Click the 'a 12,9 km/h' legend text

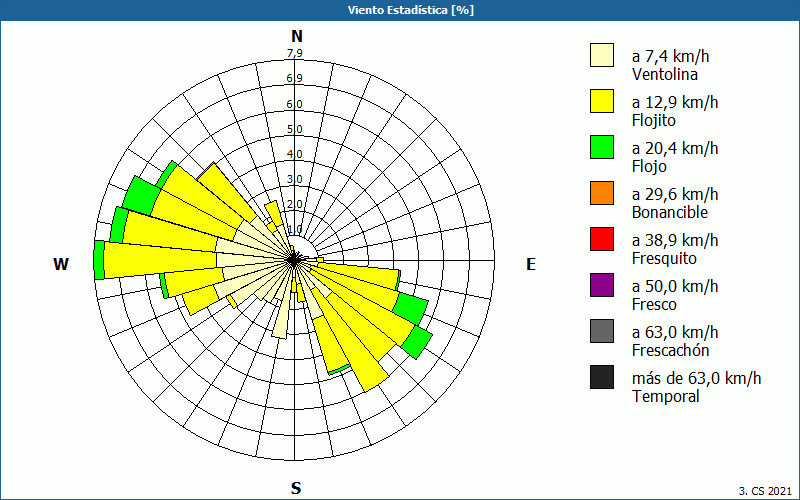pos(675,103)
